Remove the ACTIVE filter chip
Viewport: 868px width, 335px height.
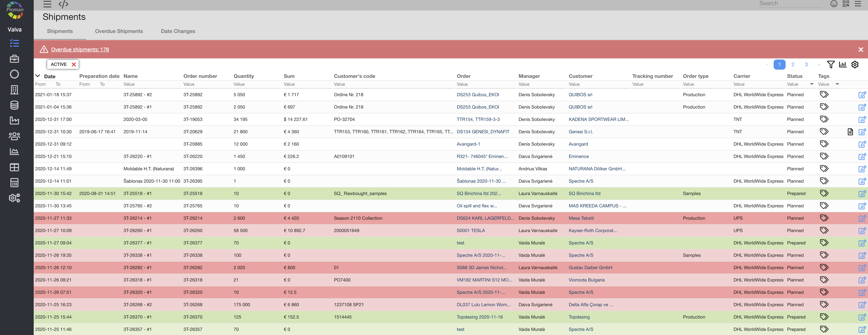(74, 64)
